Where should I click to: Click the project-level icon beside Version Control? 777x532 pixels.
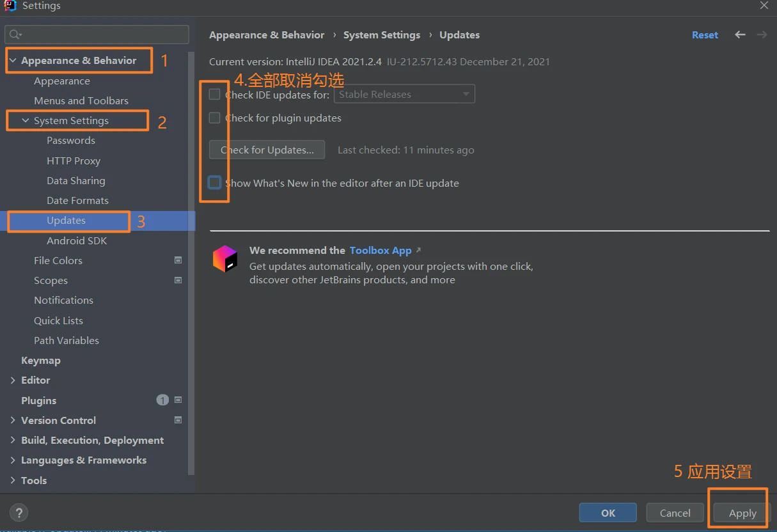click(x=178, y=420)
